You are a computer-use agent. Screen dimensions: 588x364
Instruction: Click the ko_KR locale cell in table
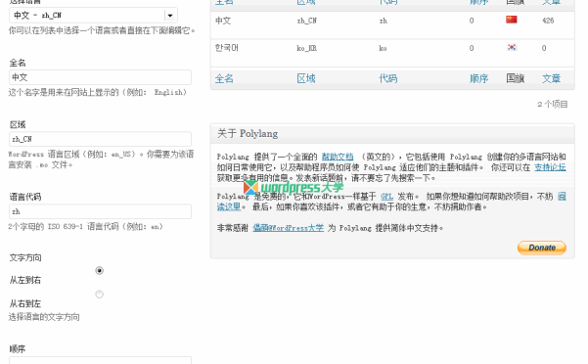pyautogui.click(x=307, y=48)
